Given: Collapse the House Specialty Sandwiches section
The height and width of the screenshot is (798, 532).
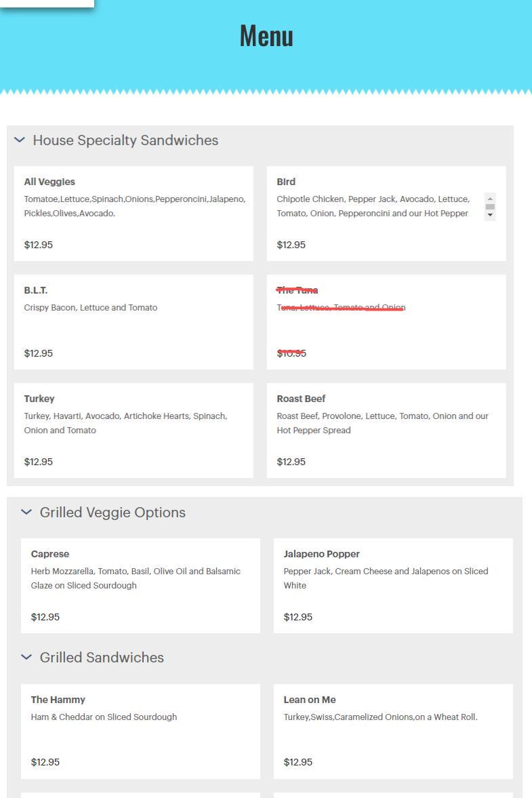Looking at the screenshot, I should pos(20,140).
